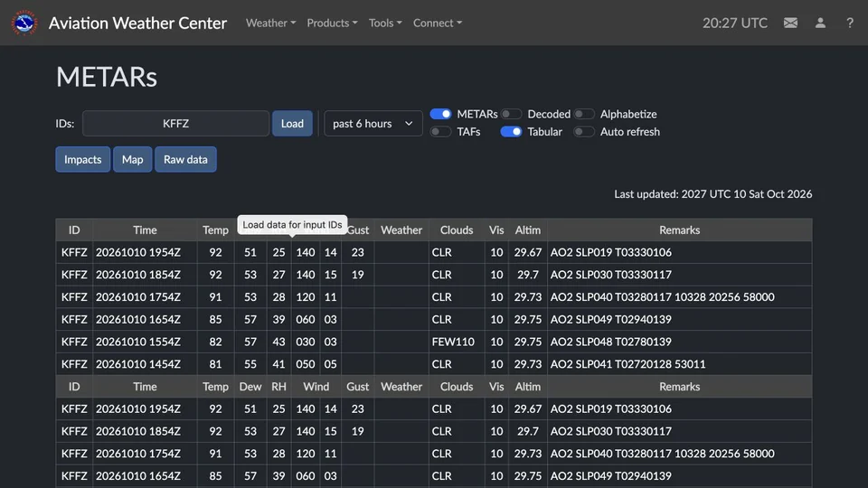Viewport: 868px width, 488px height.
Task: Click the first table's Gust value 23
Action: [358, 252]
